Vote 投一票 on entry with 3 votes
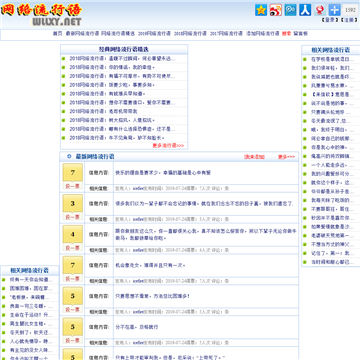Screen dimensions: 360x360 pos(73,217)
